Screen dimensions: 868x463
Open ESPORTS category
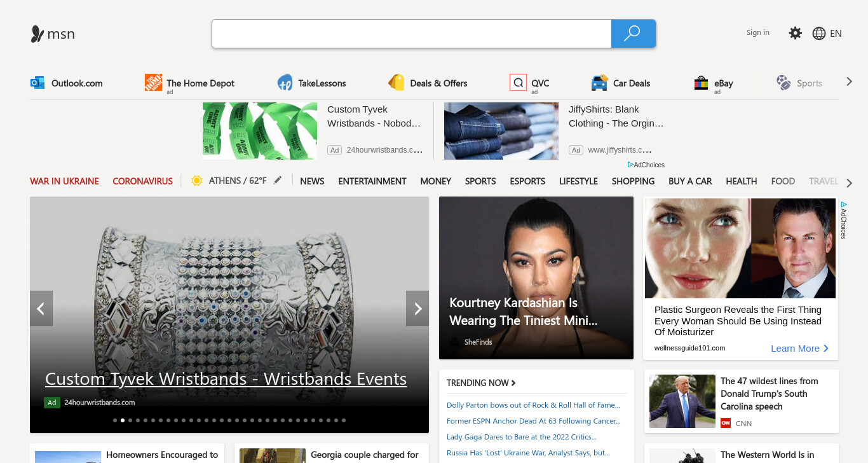(x=527, y=181)
